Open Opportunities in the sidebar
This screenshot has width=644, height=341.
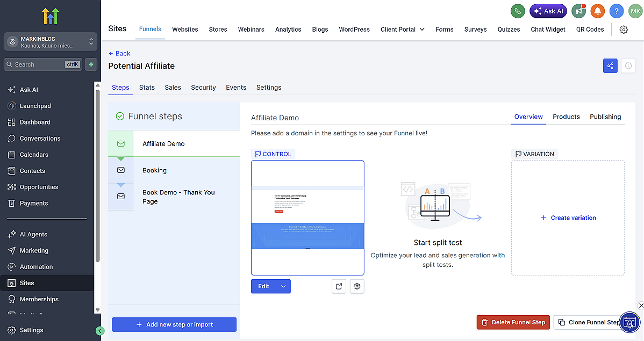coord(39,187)
